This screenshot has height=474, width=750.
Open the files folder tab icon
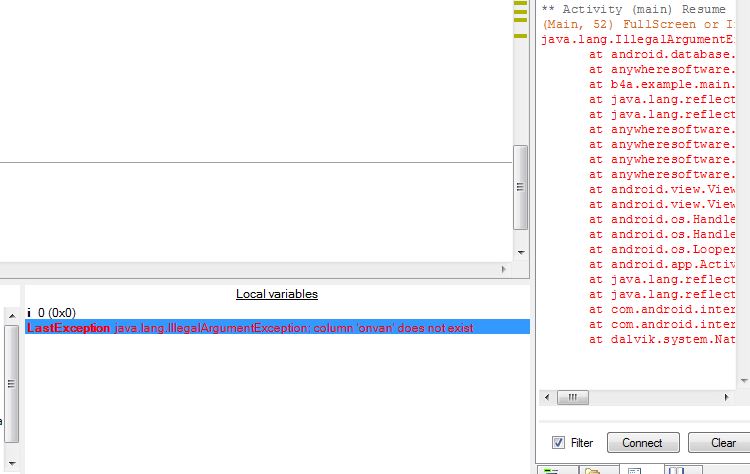[x=593, y=470]
